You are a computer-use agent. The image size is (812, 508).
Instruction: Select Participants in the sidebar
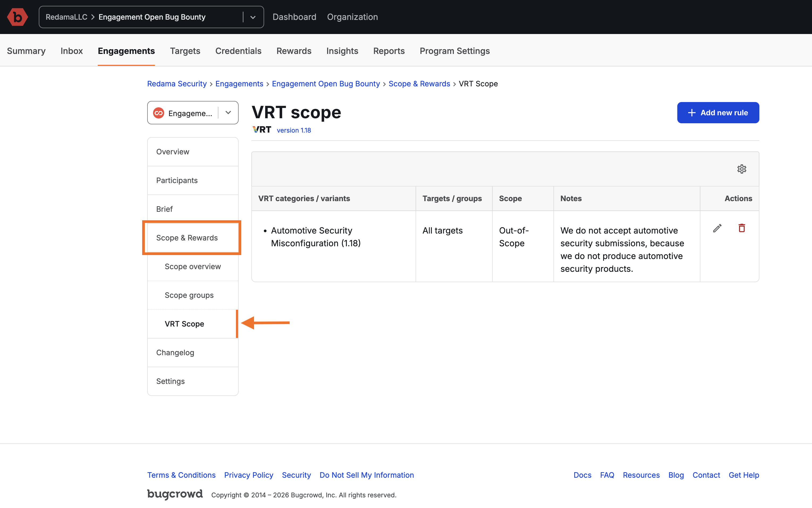click(x=193, y=180)
